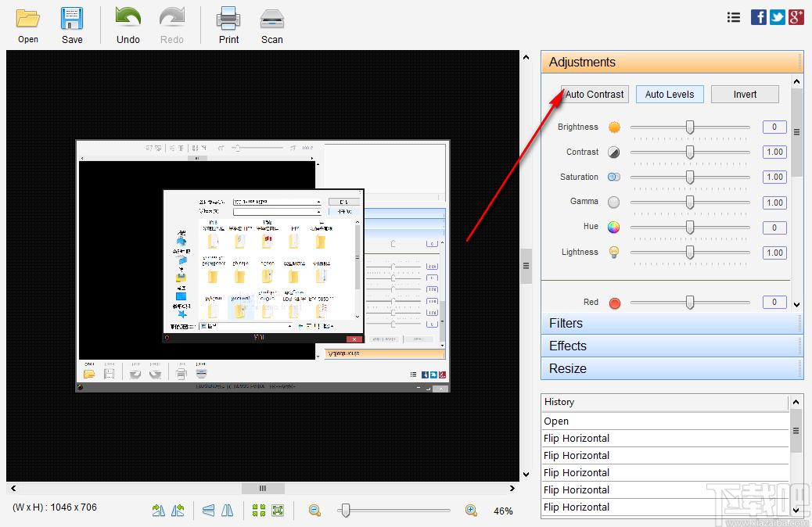Fit the image to the window
Screen dimensions: 812x527
coord(278,511)
